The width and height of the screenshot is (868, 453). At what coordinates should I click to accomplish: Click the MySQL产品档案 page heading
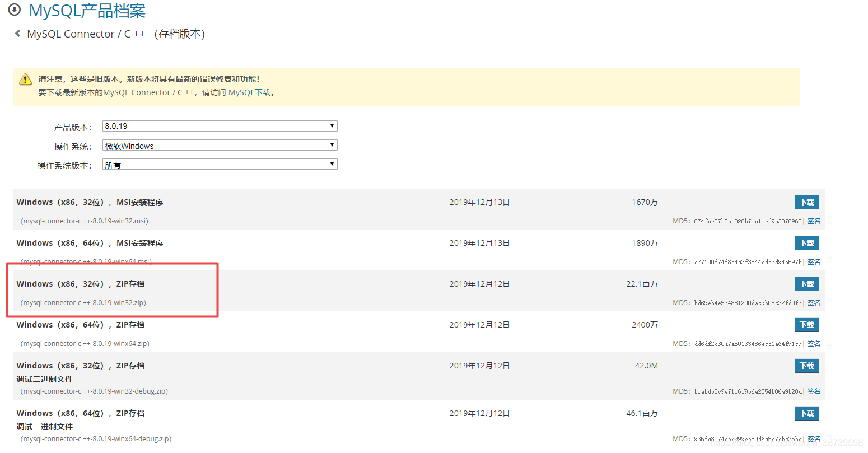coord(87,10)
